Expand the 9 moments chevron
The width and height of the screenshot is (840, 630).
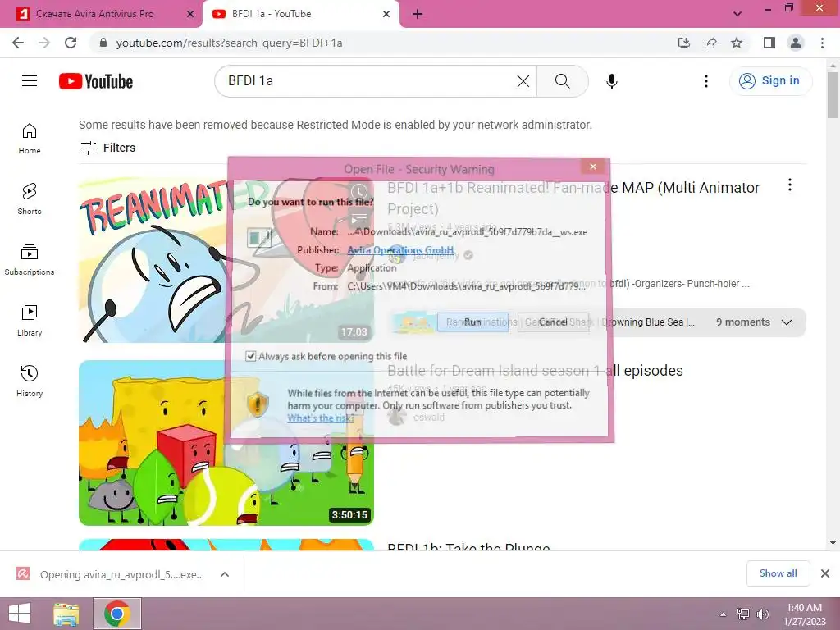pyautogui.click(x=787, y=322)
